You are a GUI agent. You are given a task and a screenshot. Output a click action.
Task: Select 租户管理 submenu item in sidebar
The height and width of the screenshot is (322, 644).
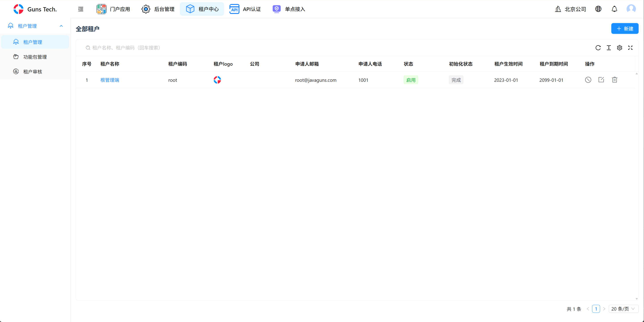(x=35, y=42)
